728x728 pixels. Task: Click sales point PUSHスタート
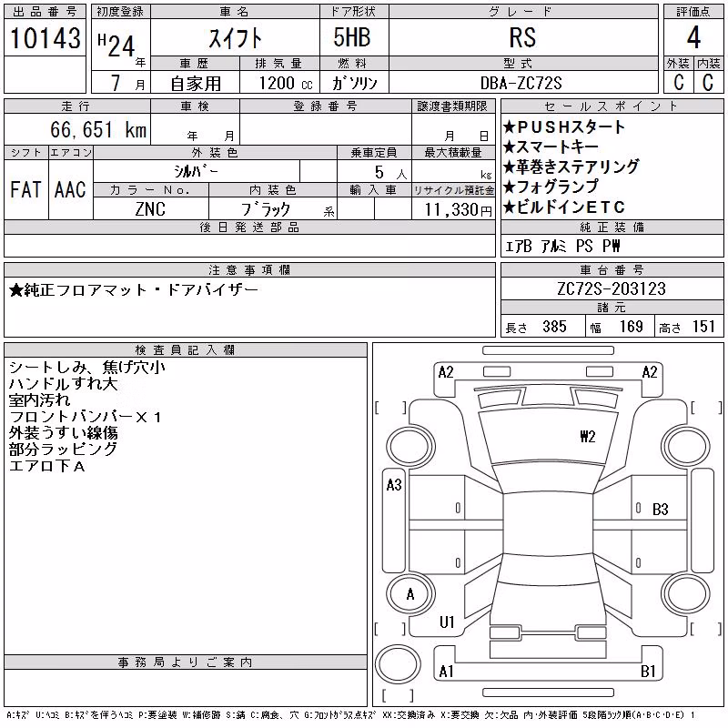(x=564, y=126)
